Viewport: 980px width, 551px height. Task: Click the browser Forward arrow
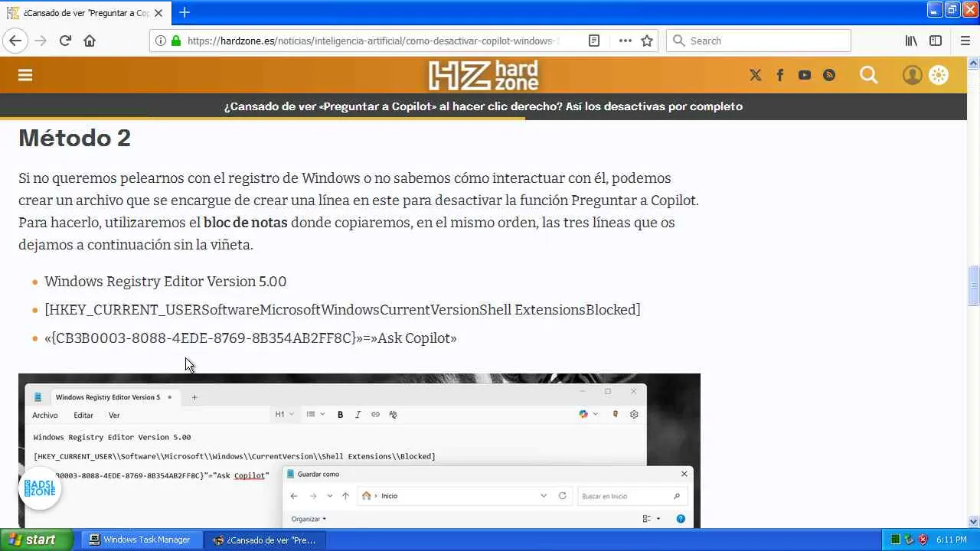[x=41, y=41]
